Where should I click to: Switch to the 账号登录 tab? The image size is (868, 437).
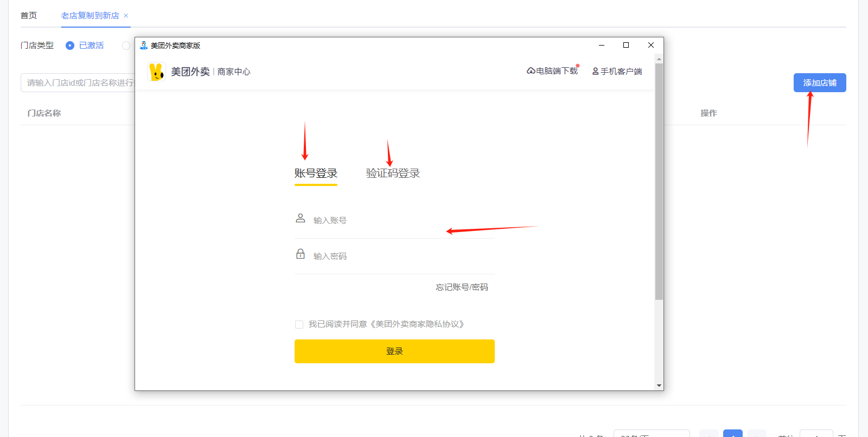[316, 173]
